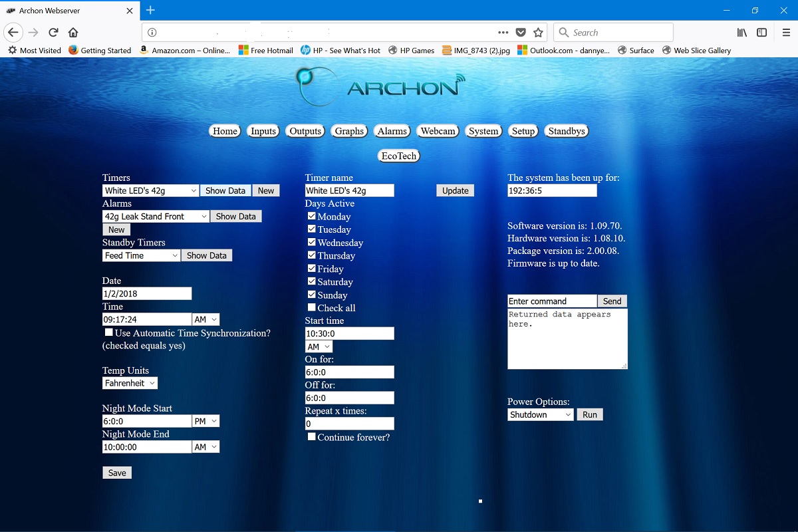
Task: Open the EcoTech page
Action: 399,156
